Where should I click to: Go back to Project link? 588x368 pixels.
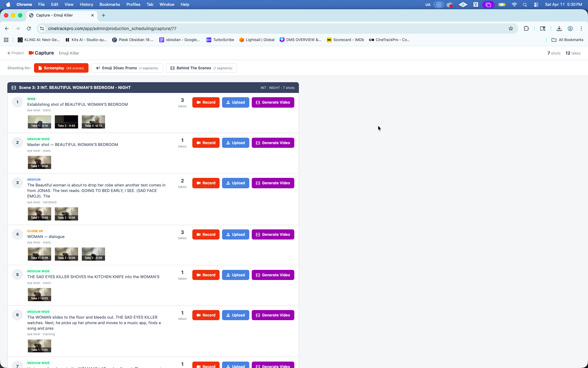(x=16, y=53)
